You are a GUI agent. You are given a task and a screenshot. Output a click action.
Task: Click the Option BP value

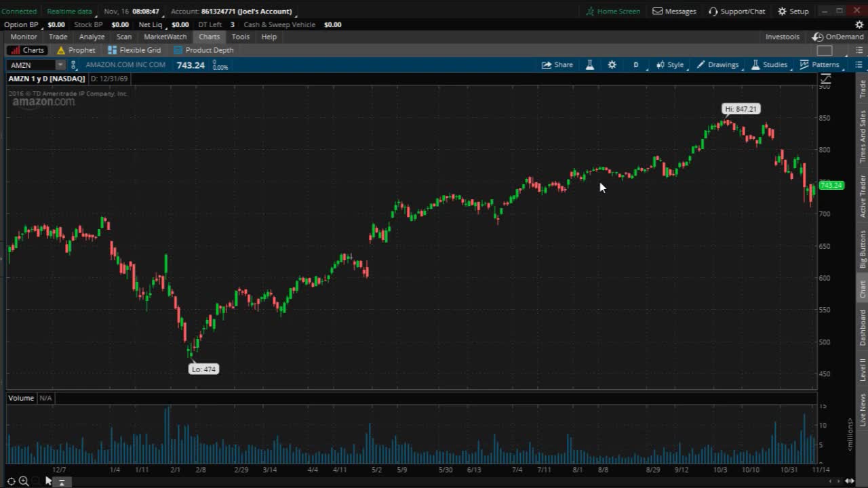56,24
